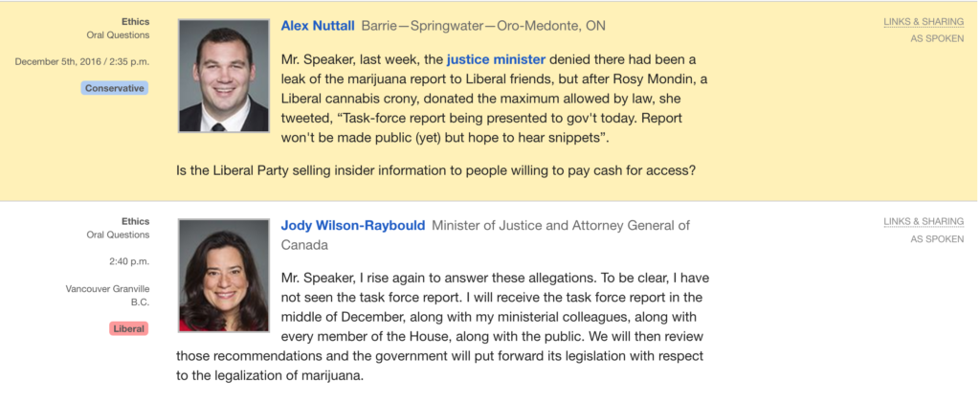Click the December 5th, 2016 timestamp
980x403 pixels.
pyautogui.click(x=82, y=62)
